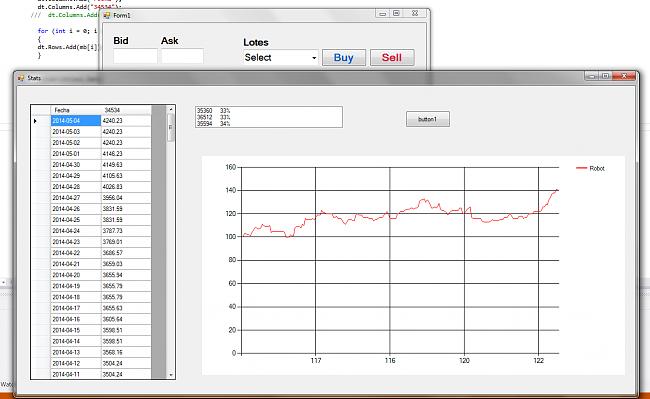
Task: Select the date cell 2014-04-30
Action: click(x=75, y=164)
